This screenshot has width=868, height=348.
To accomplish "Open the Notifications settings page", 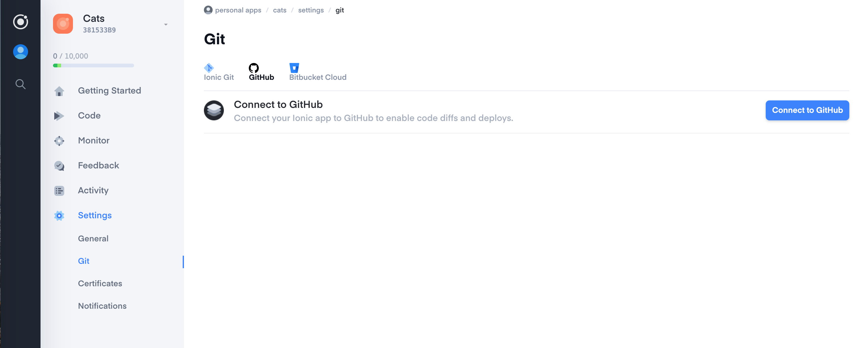I will (x=102, y=306).
